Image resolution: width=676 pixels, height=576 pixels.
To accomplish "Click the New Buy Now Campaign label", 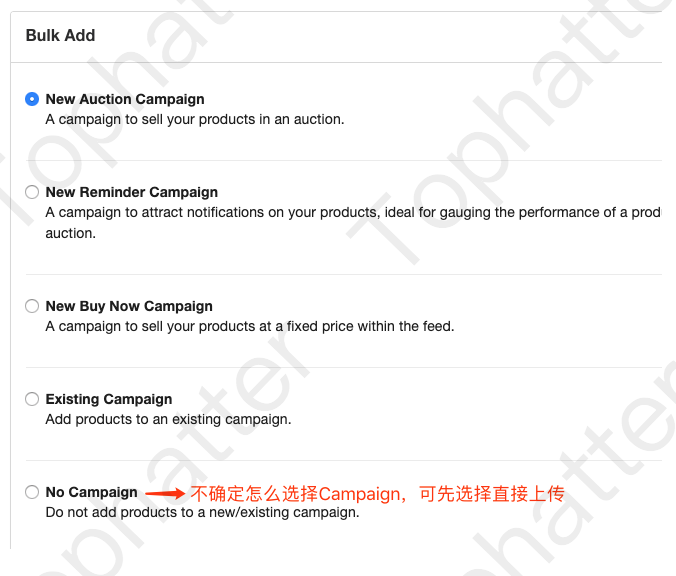I will (129, 306).
